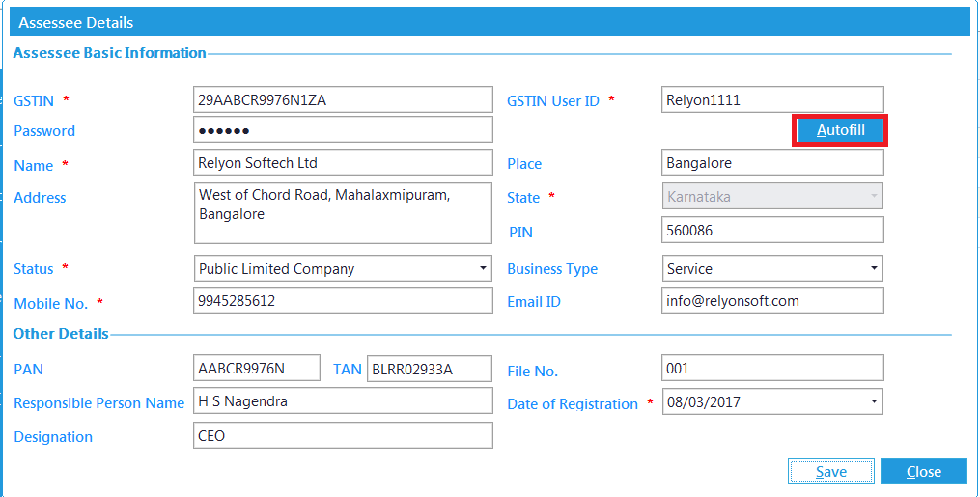This screenshot has width=980, height=497.
Task: Click the "Other Details" section heading
Action: point(61,334)
